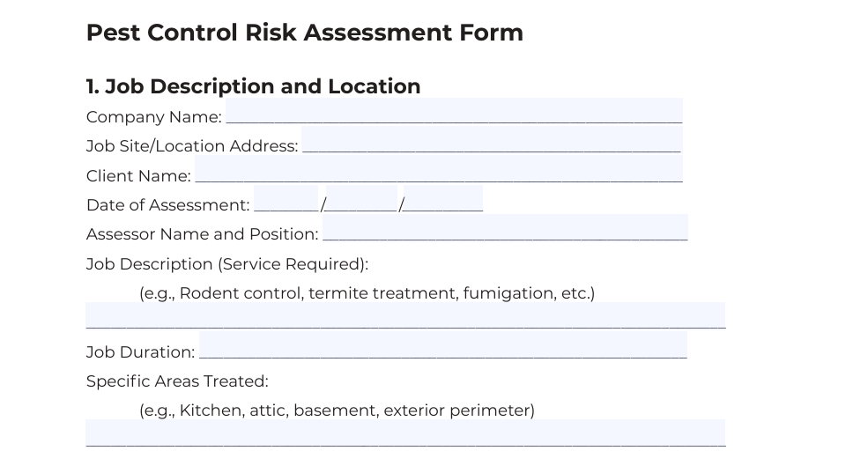Select the Job Duration input field
868x473 pixels.
click(443, 345)
